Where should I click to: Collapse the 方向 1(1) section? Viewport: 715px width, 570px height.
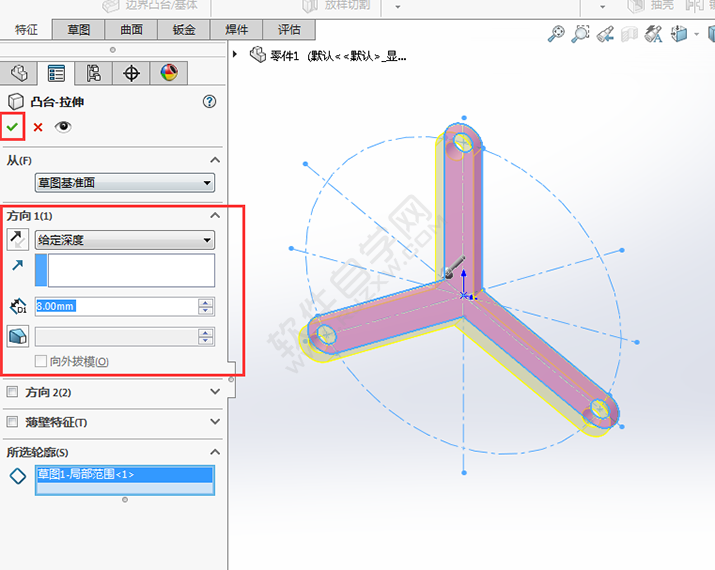tap(215, 215)
